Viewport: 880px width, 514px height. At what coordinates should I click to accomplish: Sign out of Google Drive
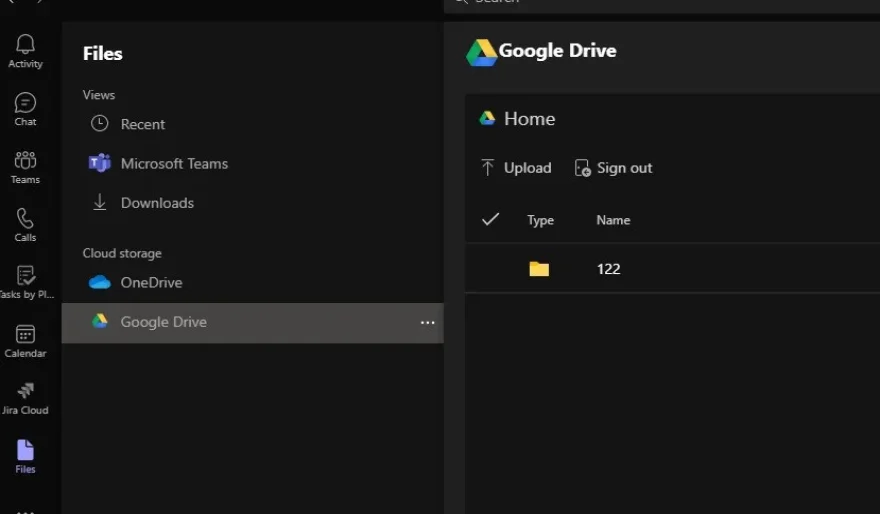613,168
